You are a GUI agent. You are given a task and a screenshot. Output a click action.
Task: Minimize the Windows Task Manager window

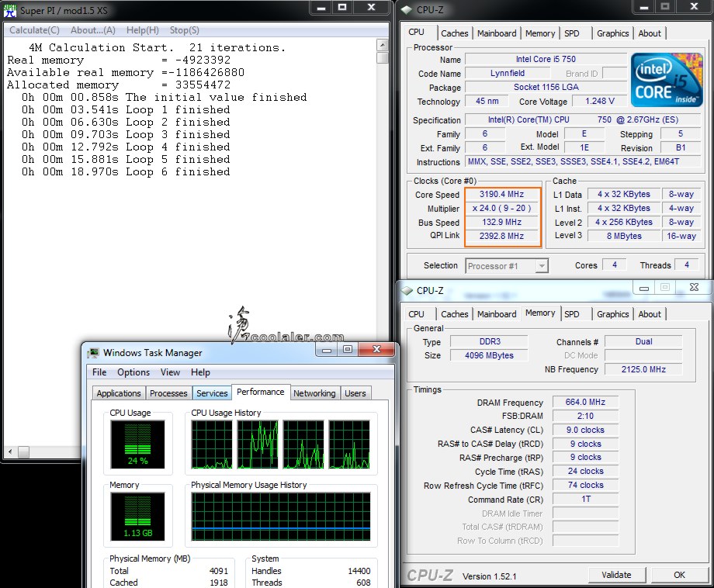tap(326, 350)
